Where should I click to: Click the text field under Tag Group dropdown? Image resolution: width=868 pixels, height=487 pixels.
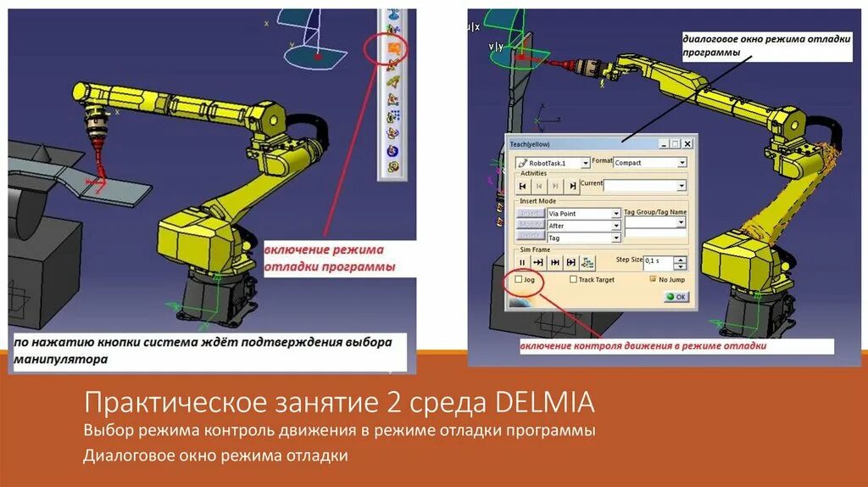[x=655, y=234]
